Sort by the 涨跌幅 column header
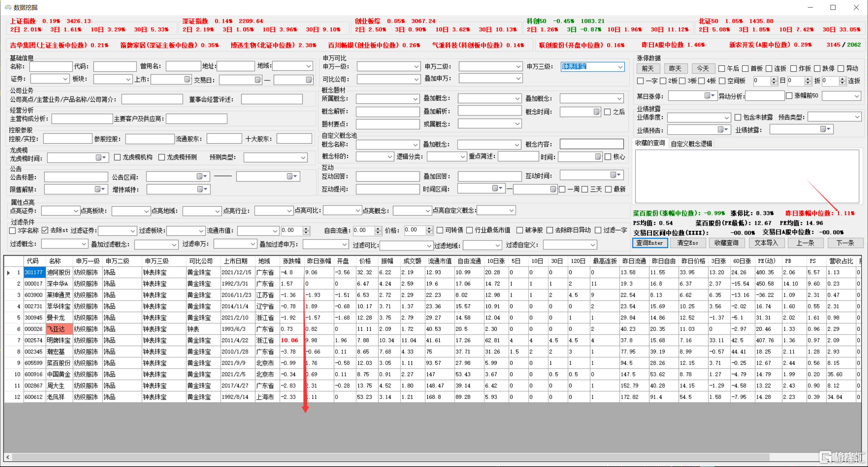 [292, 261]
